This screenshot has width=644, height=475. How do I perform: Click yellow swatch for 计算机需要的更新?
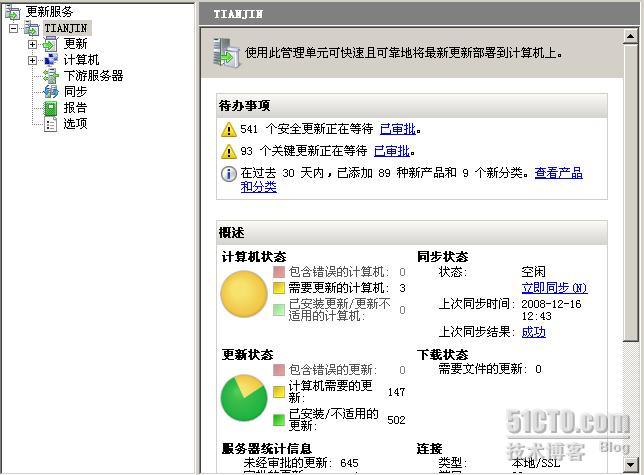[279, 392]
